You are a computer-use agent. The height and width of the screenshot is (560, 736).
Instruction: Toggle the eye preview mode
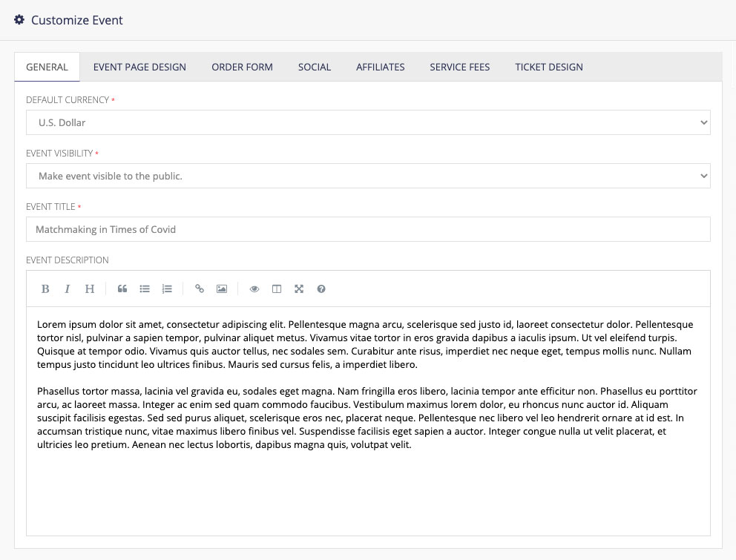(x=254, y=289)
